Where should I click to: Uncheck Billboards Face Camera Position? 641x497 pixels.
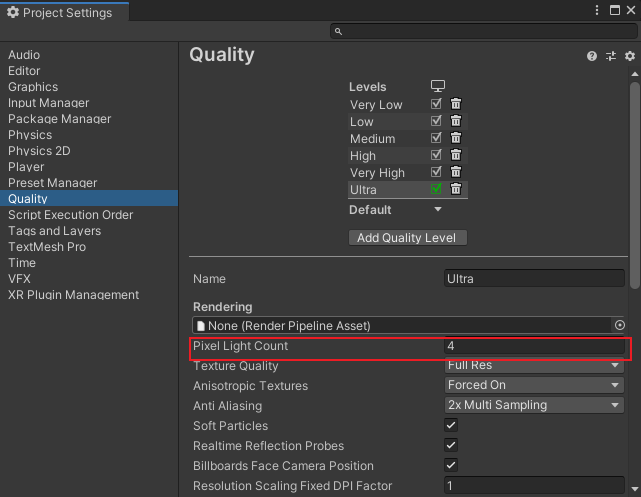click(x=451, y=465)
